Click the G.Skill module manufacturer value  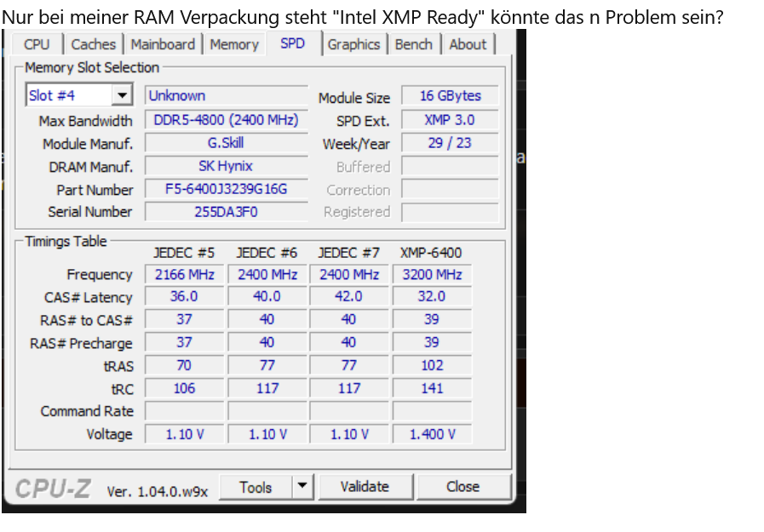point(226,143)
